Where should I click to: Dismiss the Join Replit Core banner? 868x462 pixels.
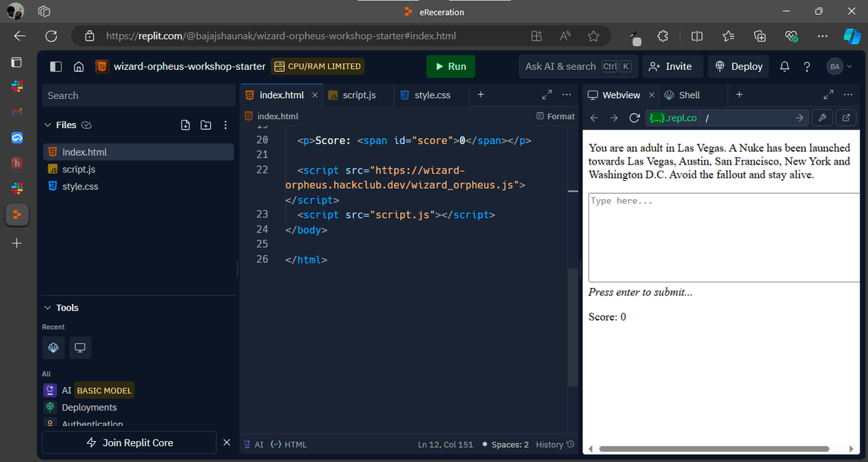(x=226, y=442)
